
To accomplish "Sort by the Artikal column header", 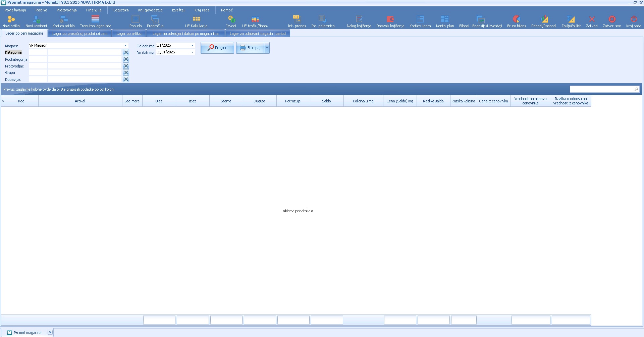I will click(80, 101).
